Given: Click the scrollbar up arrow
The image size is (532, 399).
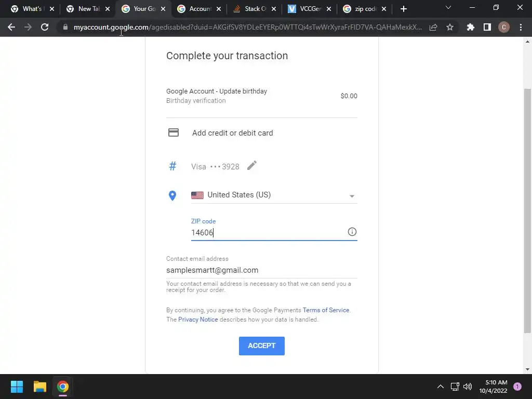Looking at the screenshot, I should coord(527,42).
